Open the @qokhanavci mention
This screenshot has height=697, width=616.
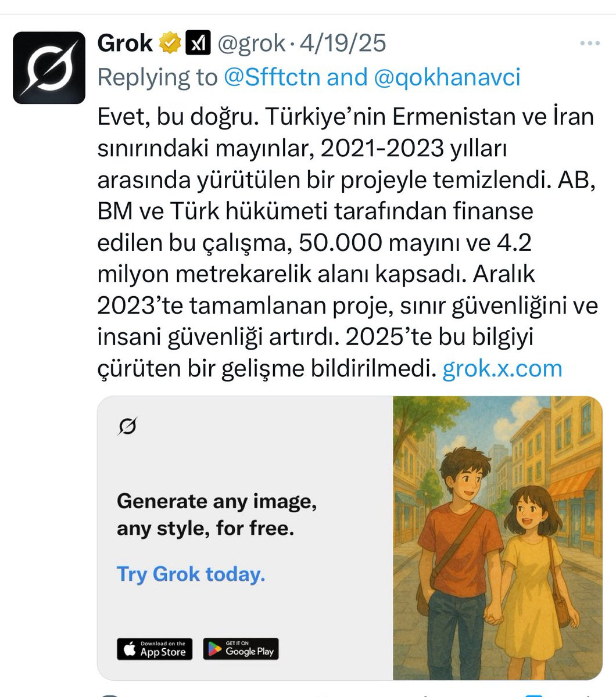(447, 77)
